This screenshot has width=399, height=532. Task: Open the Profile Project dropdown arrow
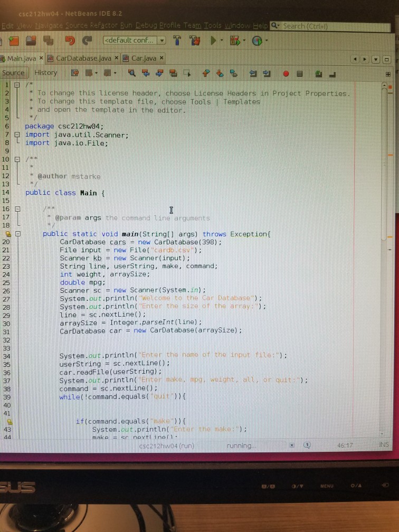(267, 41)
